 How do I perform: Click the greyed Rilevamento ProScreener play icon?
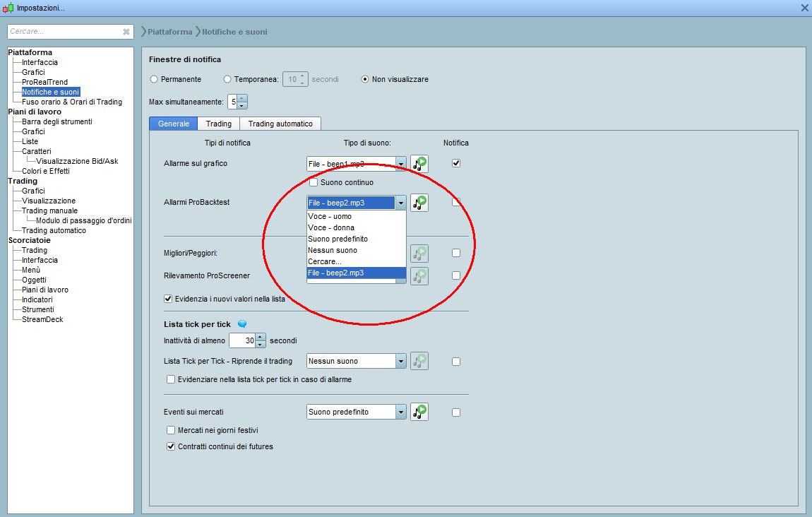pyautogui.click(x=419, y=275)
